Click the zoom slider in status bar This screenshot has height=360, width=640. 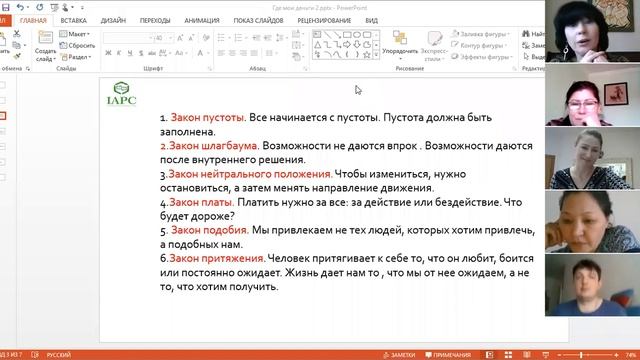(587, 355)
